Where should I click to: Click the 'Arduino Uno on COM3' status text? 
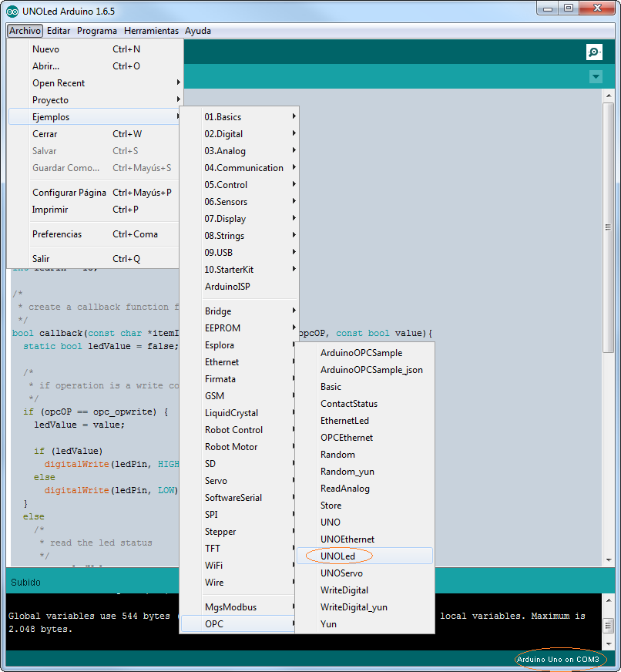558,659
